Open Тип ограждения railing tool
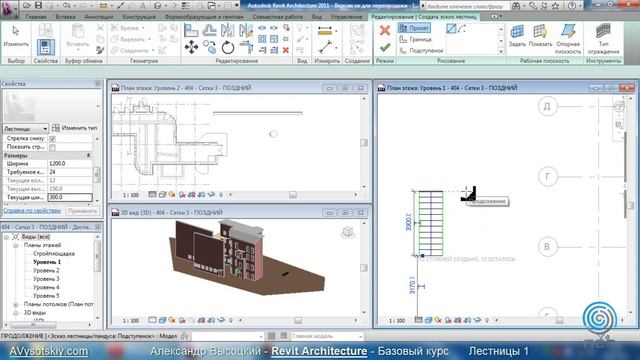The image size is (640, 360). 603,39
